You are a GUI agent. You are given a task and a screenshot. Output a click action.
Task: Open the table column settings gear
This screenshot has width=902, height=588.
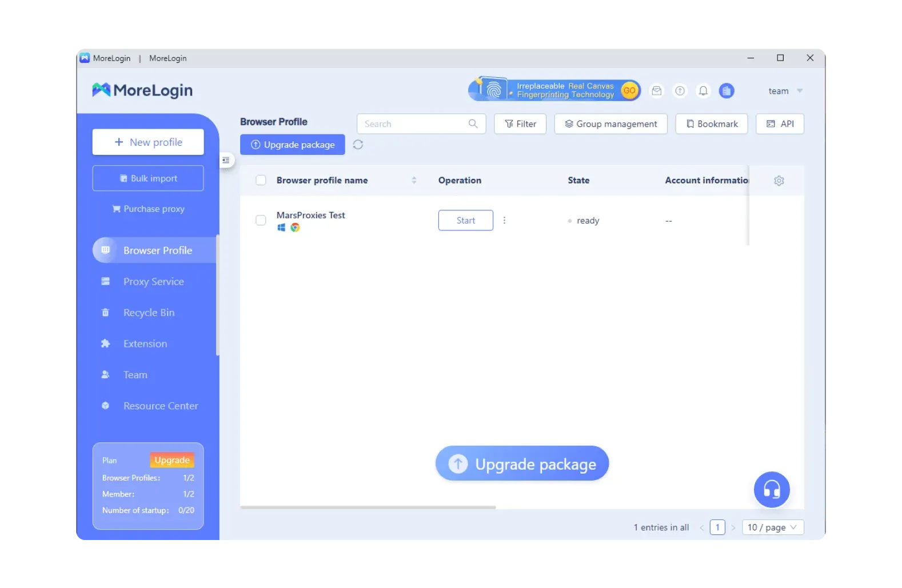[779, 181]
